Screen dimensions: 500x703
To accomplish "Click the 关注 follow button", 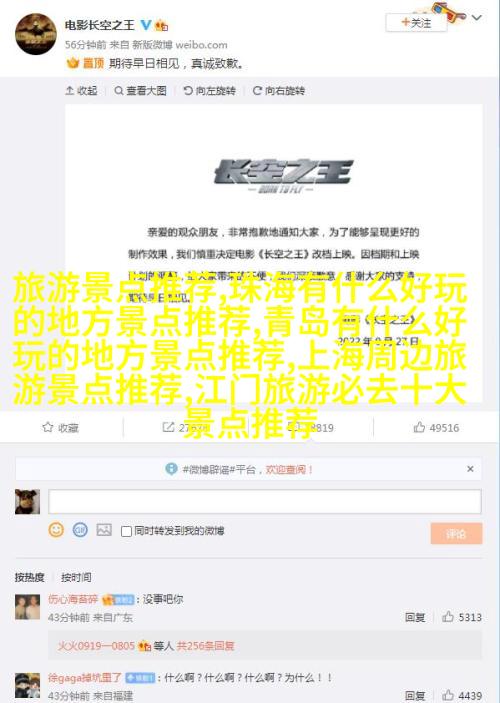I will click(x=416, y=22).
